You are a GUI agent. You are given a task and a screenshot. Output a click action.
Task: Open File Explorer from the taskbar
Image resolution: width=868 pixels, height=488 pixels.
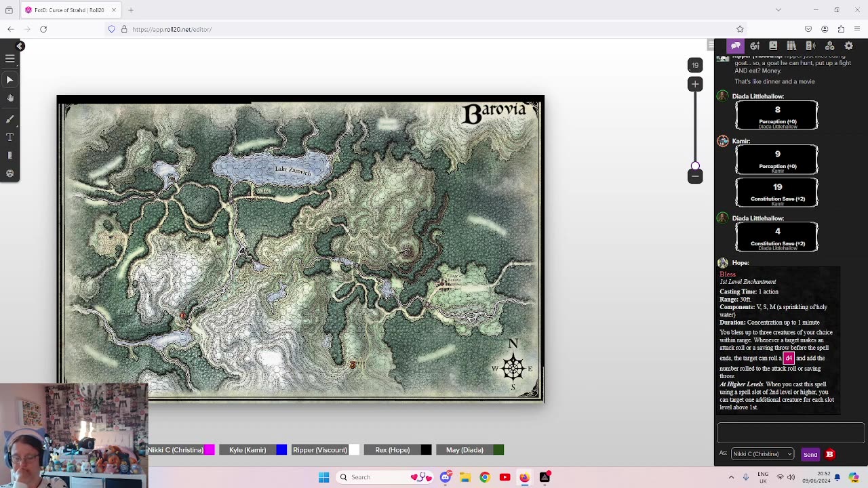tap(465, 477)
